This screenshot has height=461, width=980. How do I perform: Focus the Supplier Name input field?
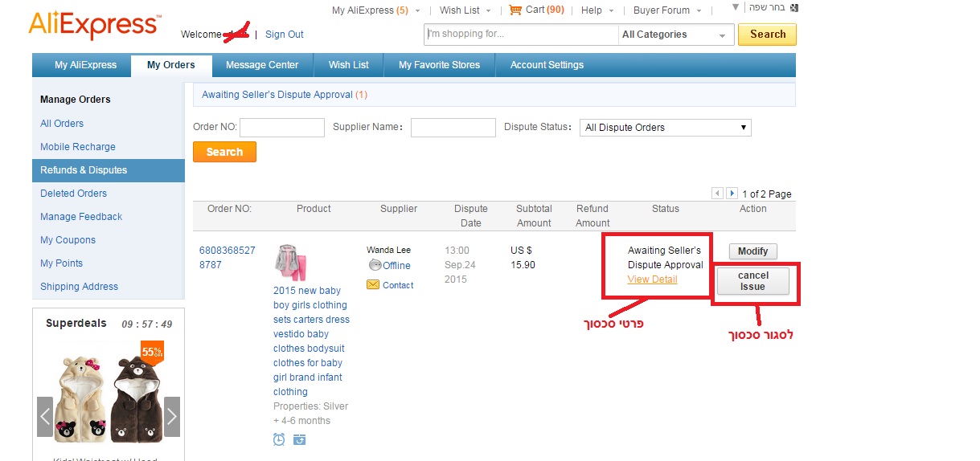(x=453, y=128)
